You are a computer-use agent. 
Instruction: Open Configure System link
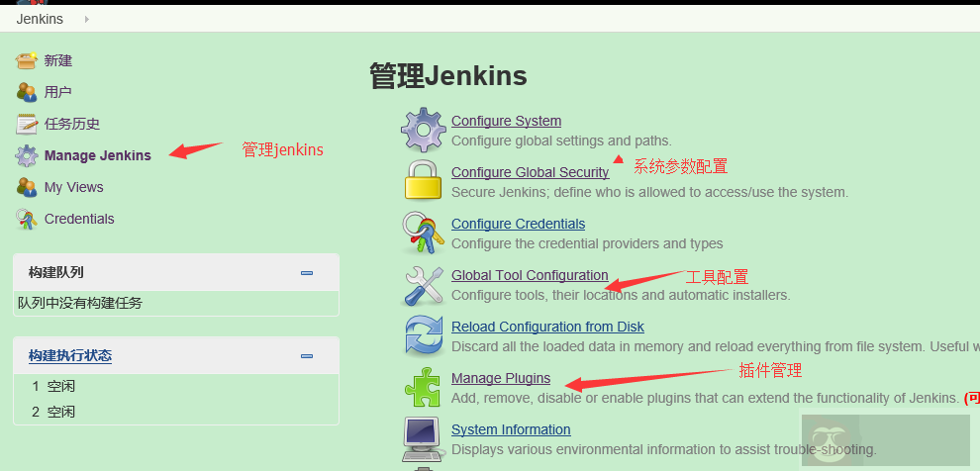(506, 121)
